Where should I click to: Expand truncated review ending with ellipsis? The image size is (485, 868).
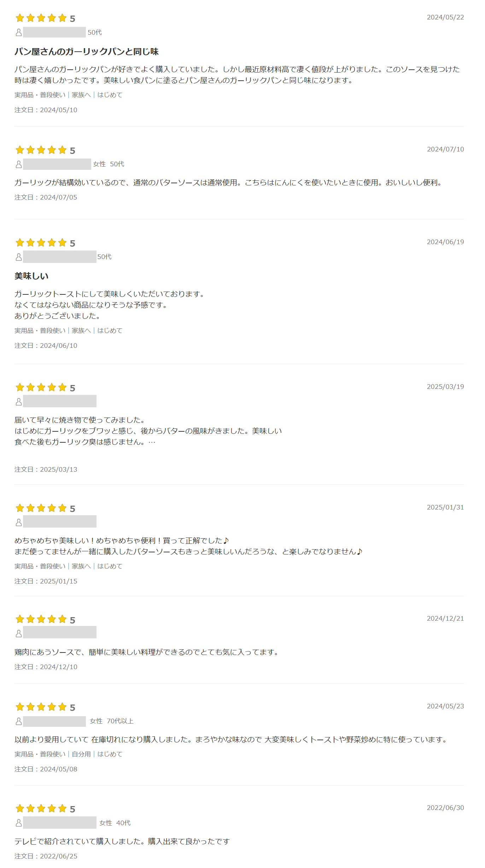tap(152, 442)
